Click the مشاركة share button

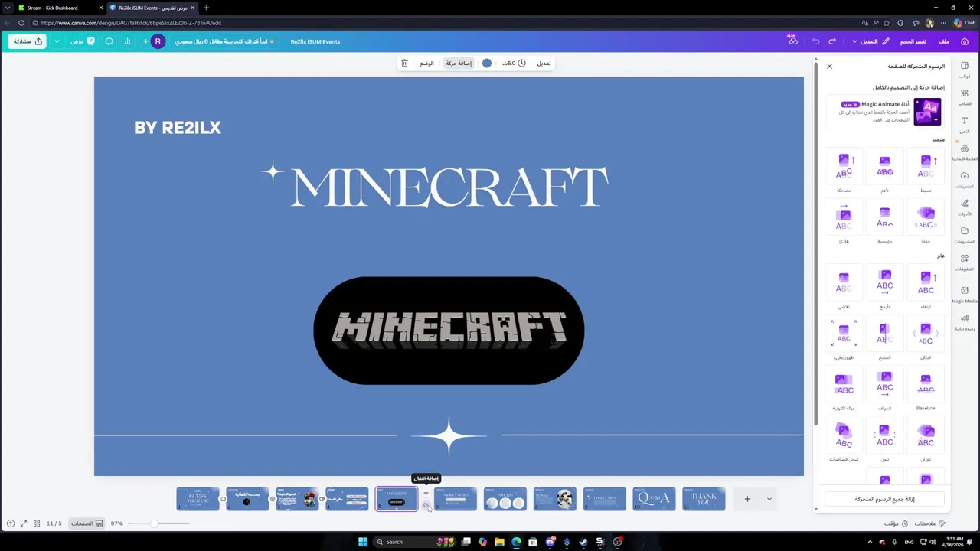tap(28, 41)
